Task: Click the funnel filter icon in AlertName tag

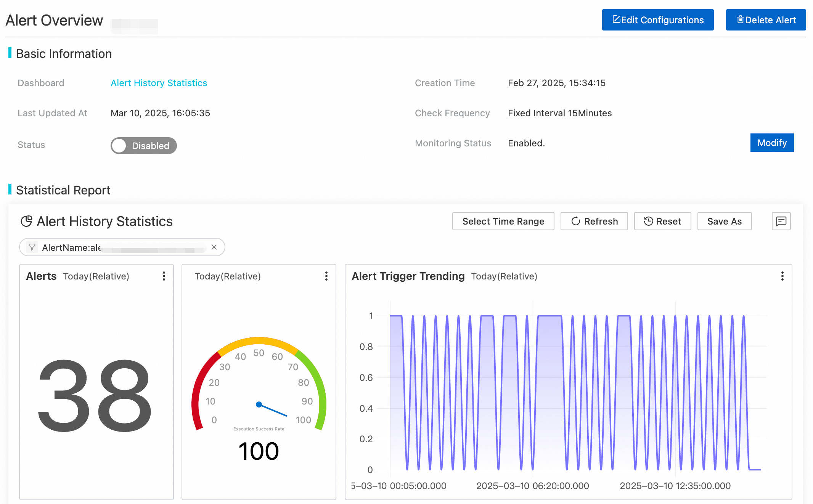Action: click(32, 247)
